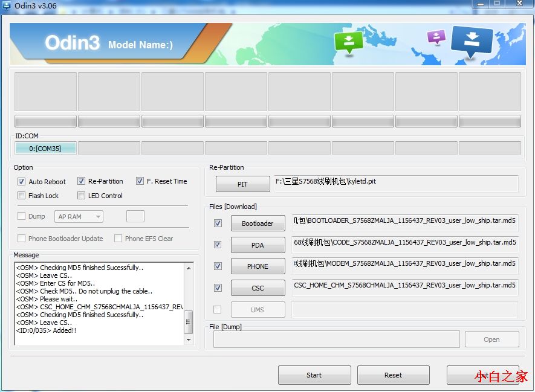Click the CSC file button

point(258,288)
